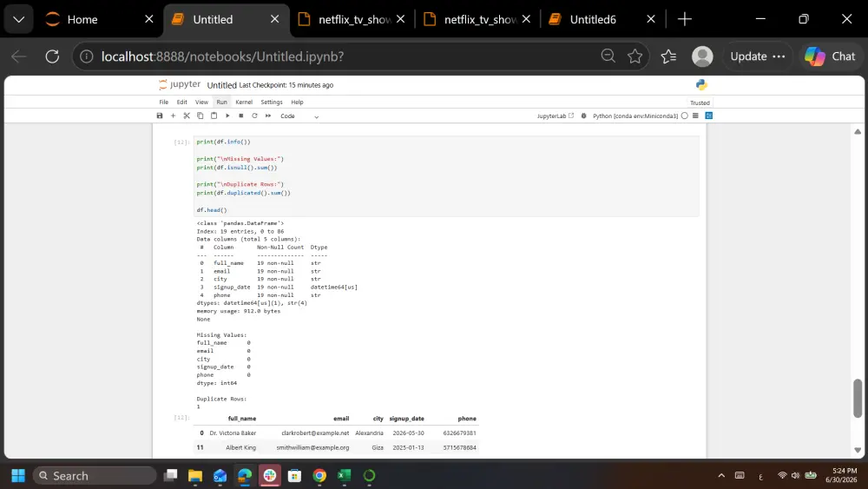The width and height of the screenshot is (868, 489).
Task: Open a new browser tab
Action: [x=685, y=19]
